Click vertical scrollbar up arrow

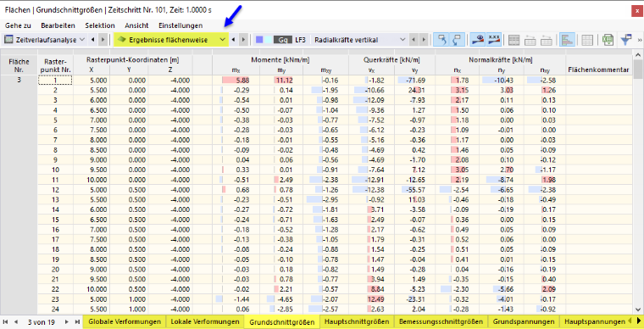click(x=638, y=54)
